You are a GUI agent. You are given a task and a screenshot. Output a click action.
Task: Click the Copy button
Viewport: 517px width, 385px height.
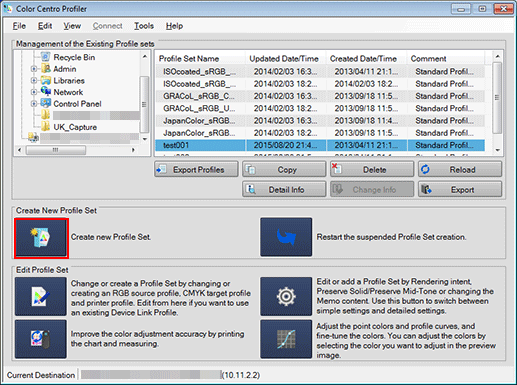pos(284,169)
